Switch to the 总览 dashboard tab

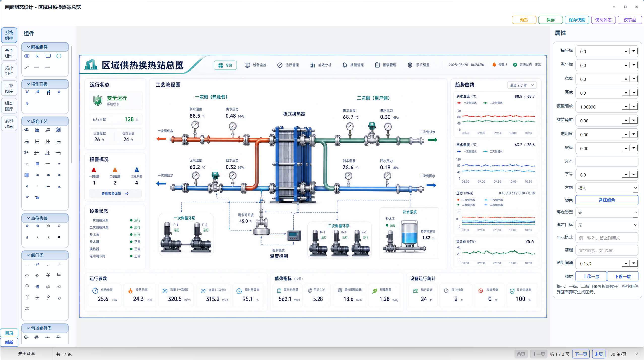(225, 65)
